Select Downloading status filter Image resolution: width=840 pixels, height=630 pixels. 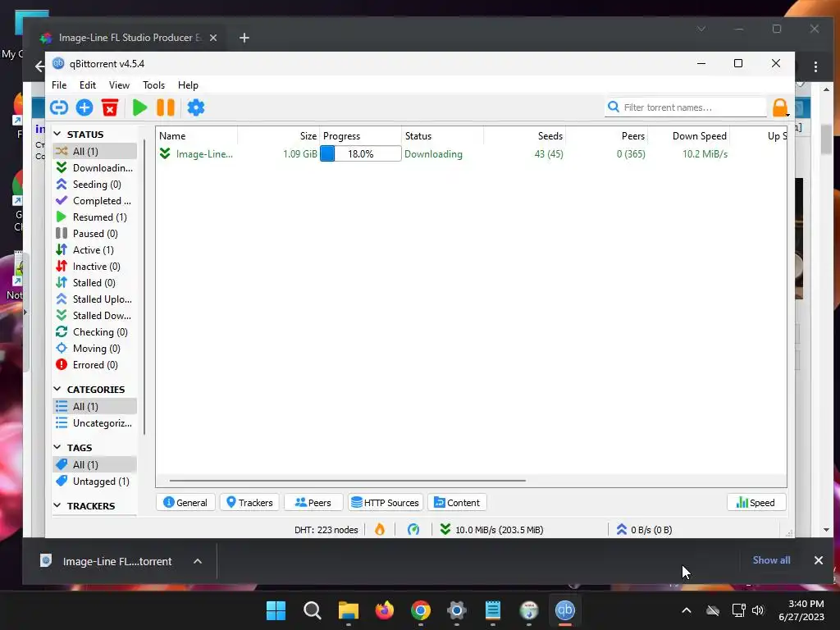coord(95,167)
